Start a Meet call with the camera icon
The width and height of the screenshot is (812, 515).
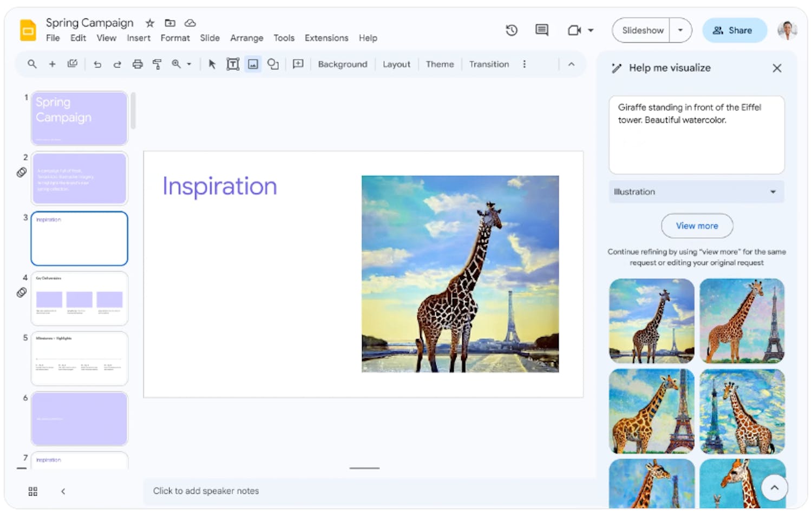coord(575,30)
